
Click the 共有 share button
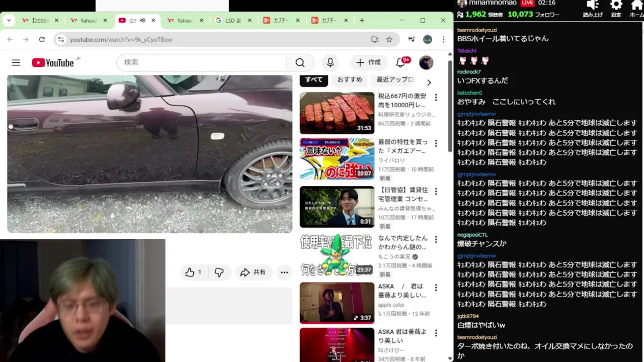[x=253, y=272]
